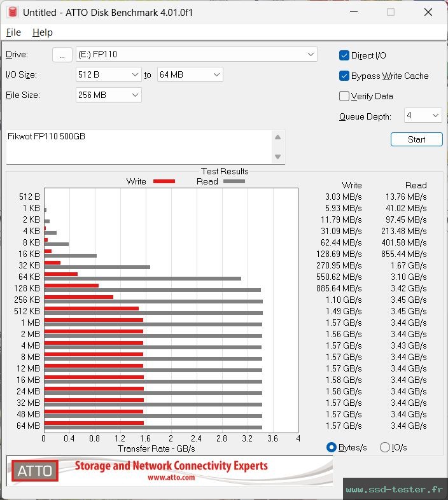Image resolution: width=448 pixels, height=500 pixels.
Task: Click the description box scroll down arrow
Action: [x=277, y=156]
